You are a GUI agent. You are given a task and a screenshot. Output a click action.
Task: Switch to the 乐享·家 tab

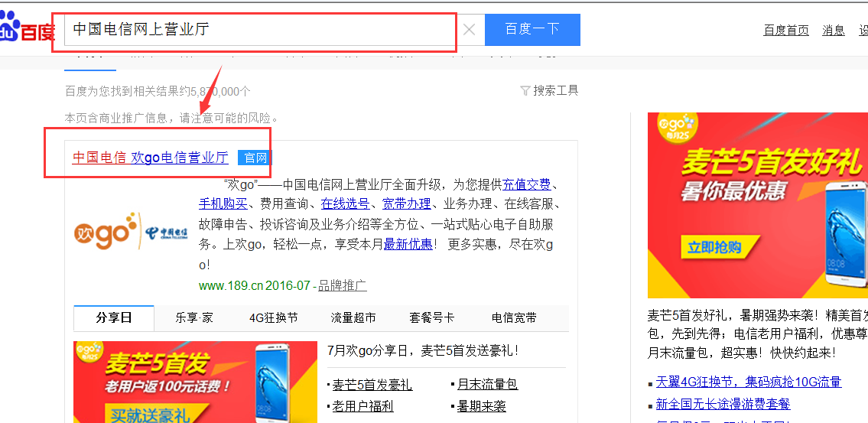(194, 317)
